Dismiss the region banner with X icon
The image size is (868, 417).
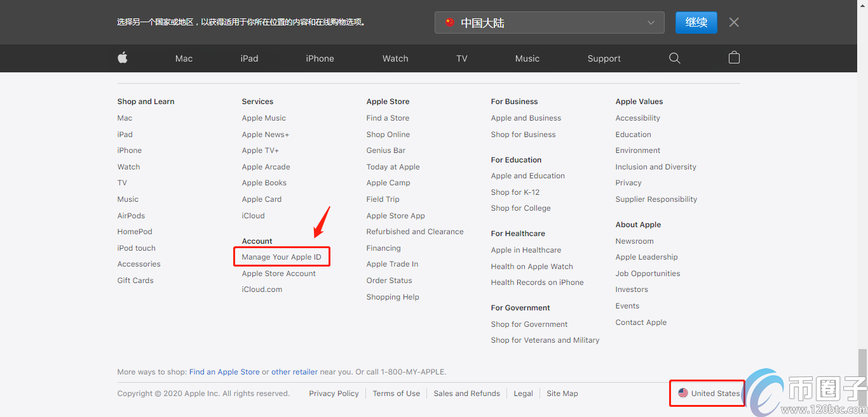[x=734, y=22]
